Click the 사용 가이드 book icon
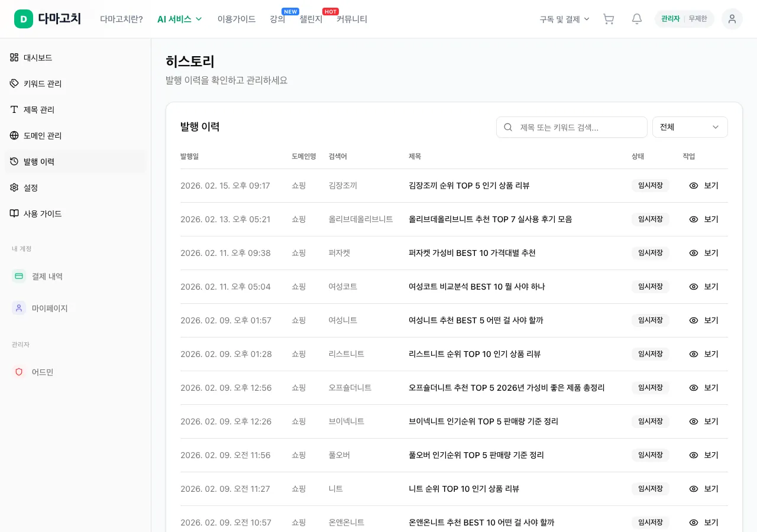Image resolution: width=757 pixels, height=532 pixels. point(14,213)
